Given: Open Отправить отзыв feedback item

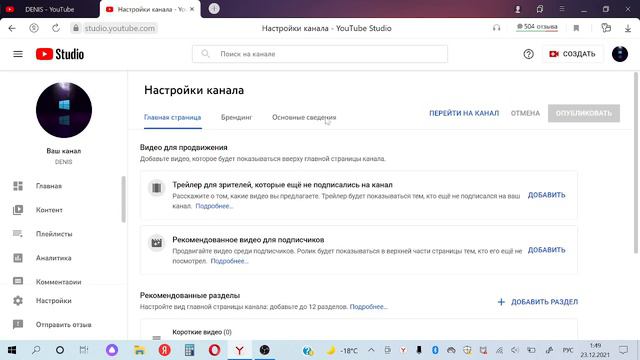Looking at the screenshot, I should [63, 324].
